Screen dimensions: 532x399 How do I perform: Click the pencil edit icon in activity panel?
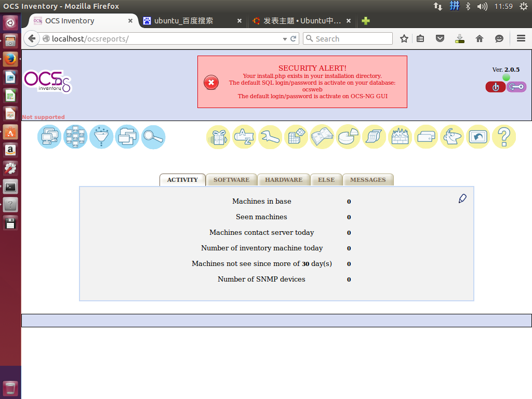click(462, 198)
